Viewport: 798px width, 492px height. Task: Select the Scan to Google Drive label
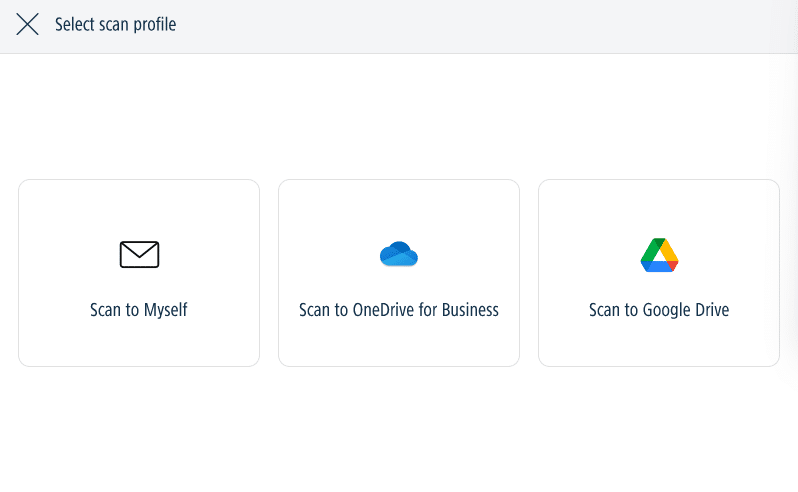(x=659, y=310)
